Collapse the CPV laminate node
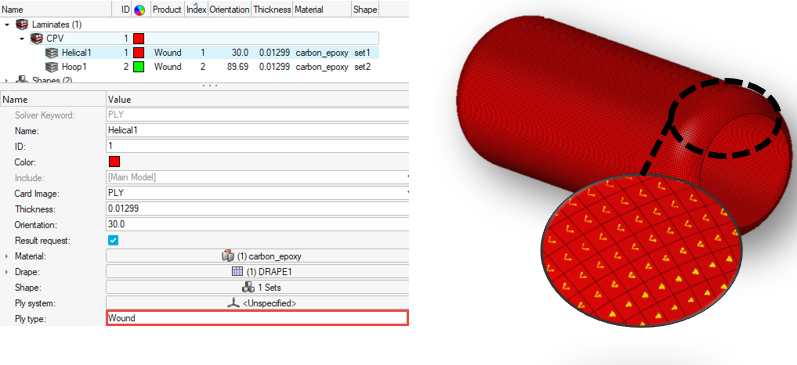Viewport: 797px width, 365px height. 22,39
